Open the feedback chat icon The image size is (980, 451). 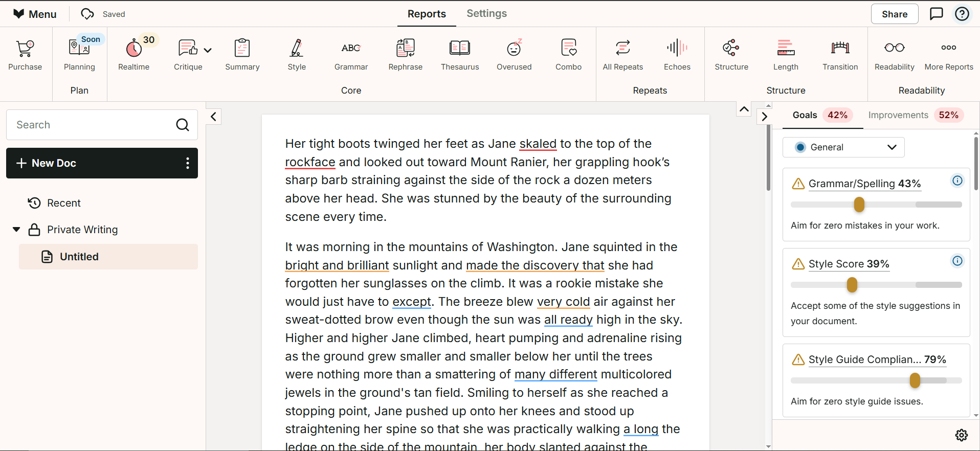coord(936,14)
